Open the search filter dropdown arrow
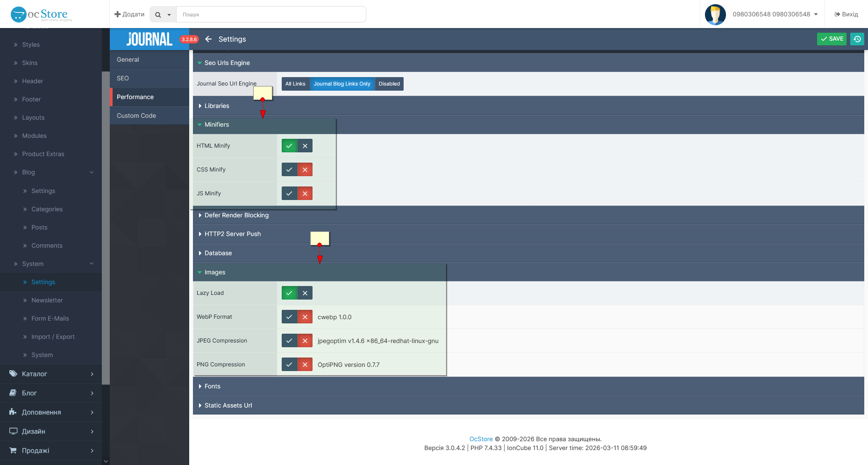Screen dimensions: 868x465 click(x=169, y=14)
